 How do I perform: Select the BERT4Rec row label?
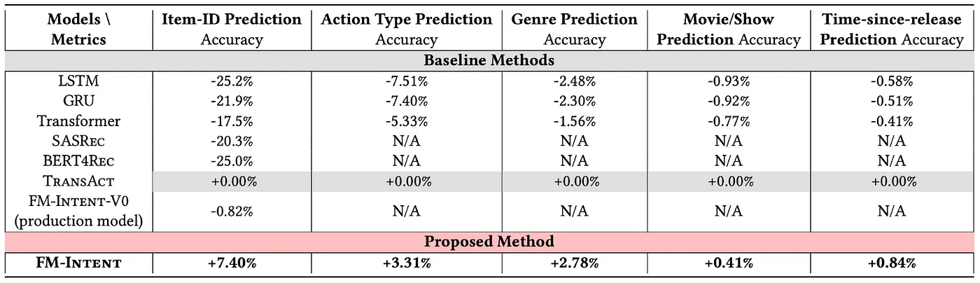(78, 161)
